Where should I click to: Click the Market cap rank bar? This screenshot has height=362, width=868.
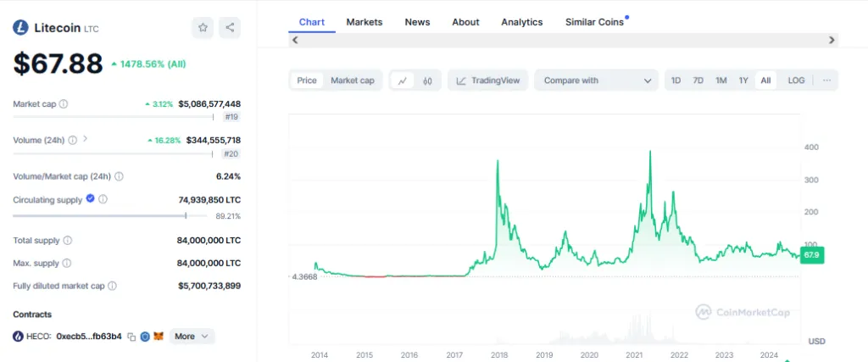coord(114,117)
